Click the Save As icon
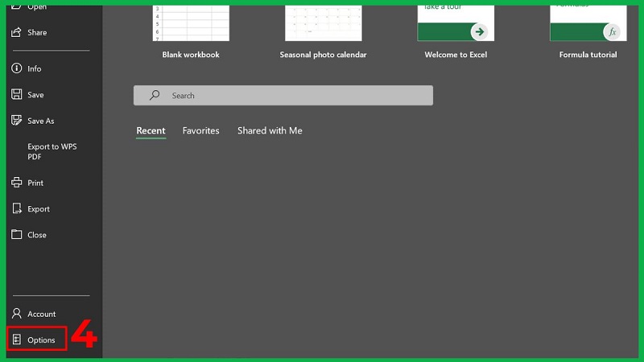Image resolution: width=644 pixels, height=362 pixels. coord(17,121)
